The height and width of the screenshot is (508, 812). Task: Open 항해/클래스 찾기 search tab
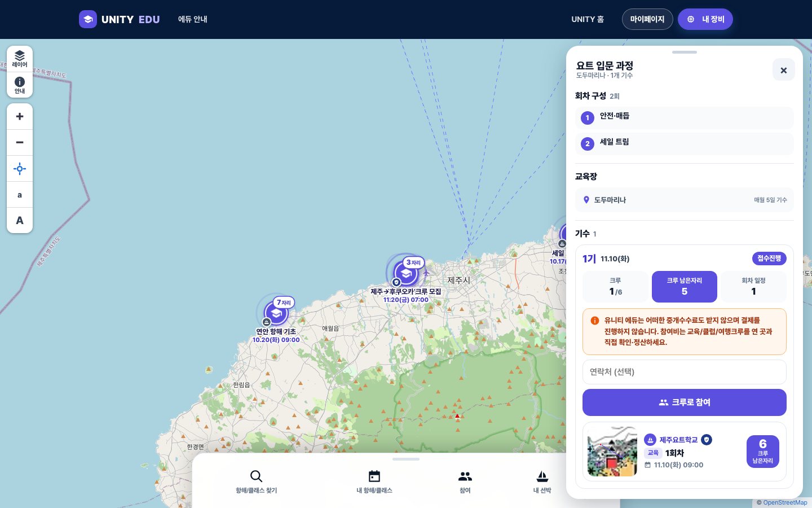(257, 481)
